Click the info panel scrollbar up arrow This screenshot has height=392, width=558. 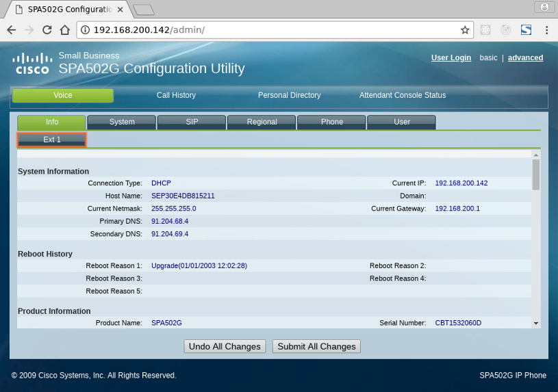coord(536,155)
